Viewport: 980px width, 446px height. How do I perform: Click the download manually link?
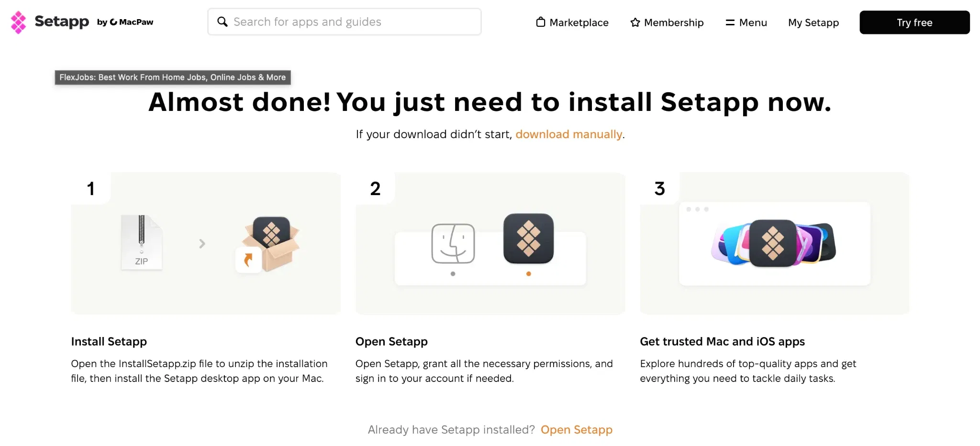click(x=568, y=134)
